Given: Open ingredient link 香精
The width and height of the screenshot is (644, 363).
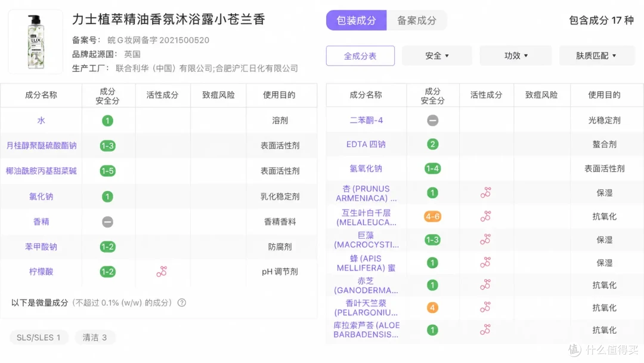Looking at the screenshot, I should [x=41, y=222].
